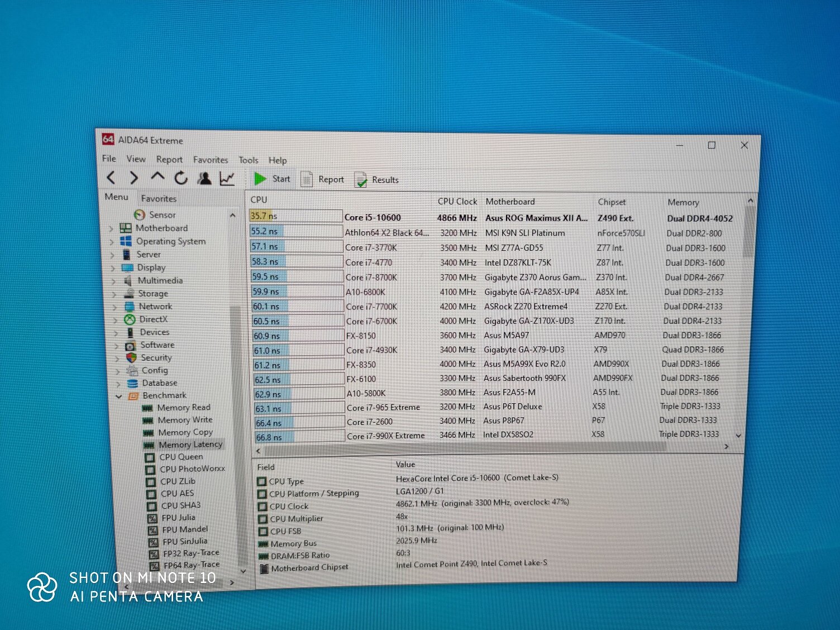Viewport: 840px width, 630px height.
Task: Open the graph chart toolbar icon
Action: coord(227,179)
